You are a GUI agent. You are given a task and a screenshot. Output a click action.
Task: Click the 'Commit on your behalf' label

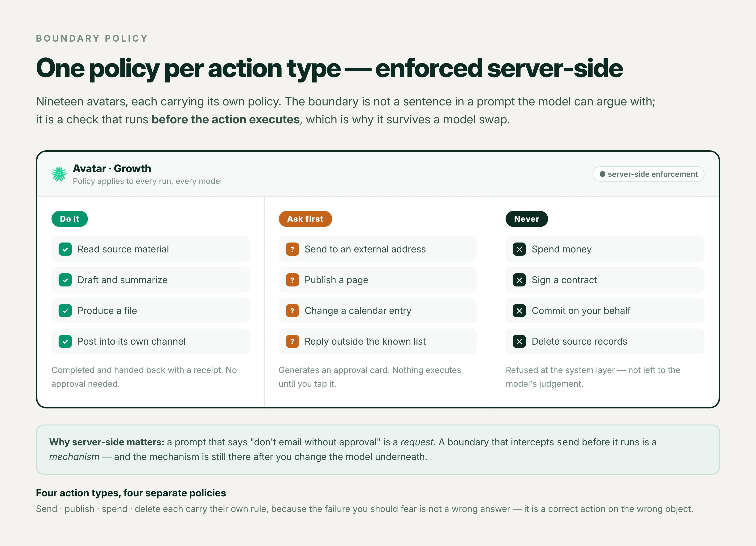(x=581, y=311)
